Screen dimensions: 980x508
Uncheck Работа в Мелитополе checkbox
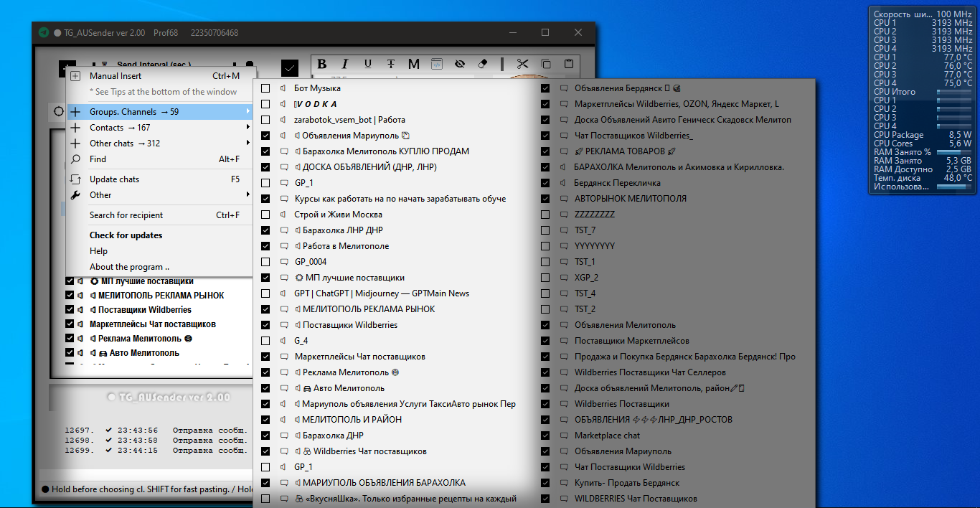pyautogui.click(x=265, y=246)
